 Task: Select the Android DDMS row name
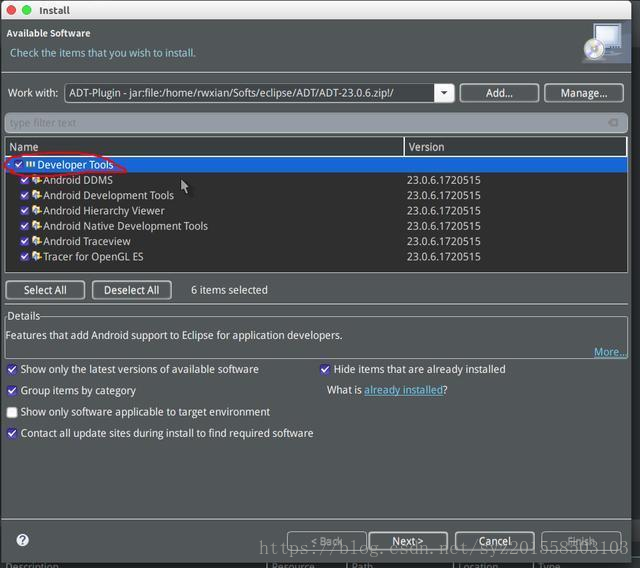coord(78,180)
